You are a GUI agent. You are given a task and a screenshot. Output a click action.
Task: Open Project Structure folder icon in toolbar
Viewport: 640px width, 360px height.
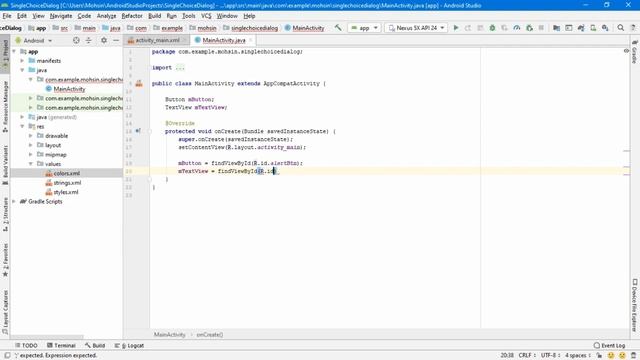556,28
